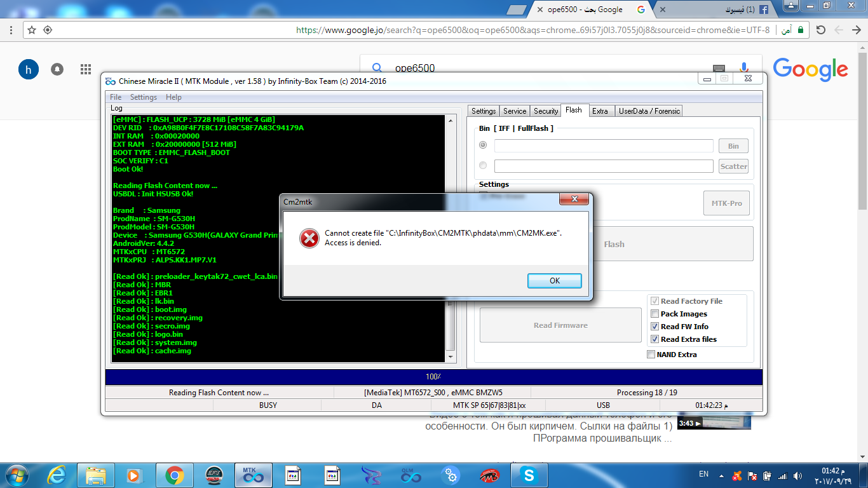Click the MTK-Pro button

point(726,203)
